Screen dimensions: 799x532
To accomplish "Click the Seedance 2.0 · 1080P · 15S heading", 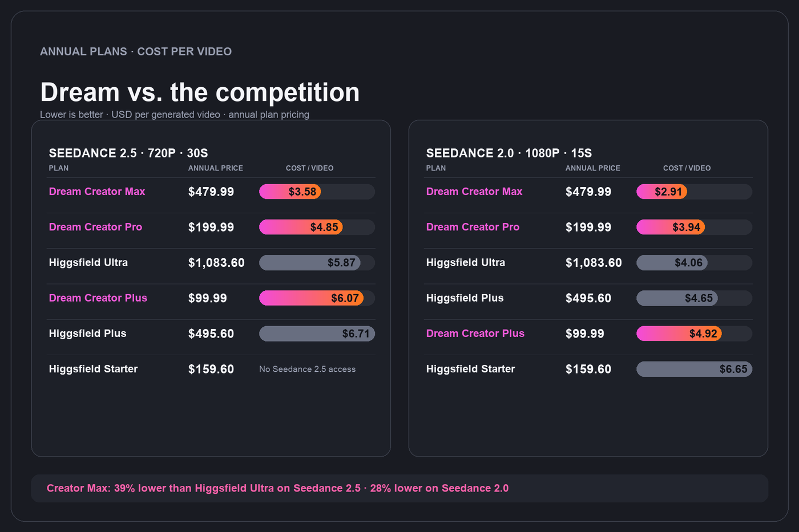I will click(509, 153).
